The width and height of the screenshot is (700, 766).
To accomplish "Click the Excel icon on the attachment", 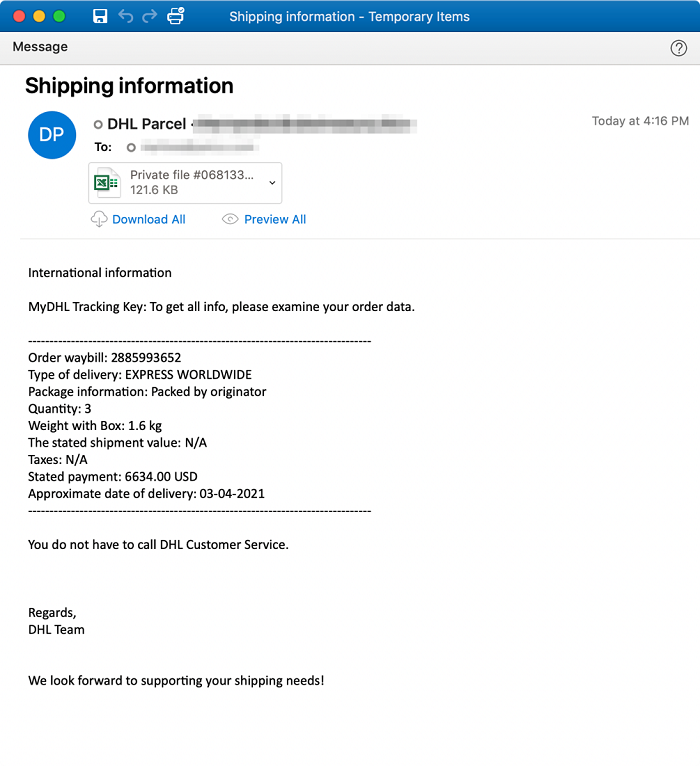I will (107, 183).
